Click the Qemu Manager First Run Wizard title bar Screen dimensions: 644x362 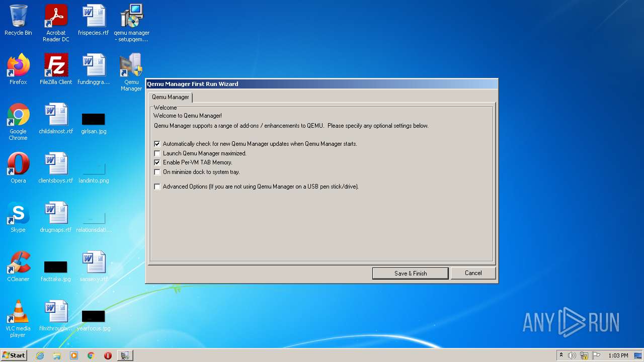tap(321, 84)
